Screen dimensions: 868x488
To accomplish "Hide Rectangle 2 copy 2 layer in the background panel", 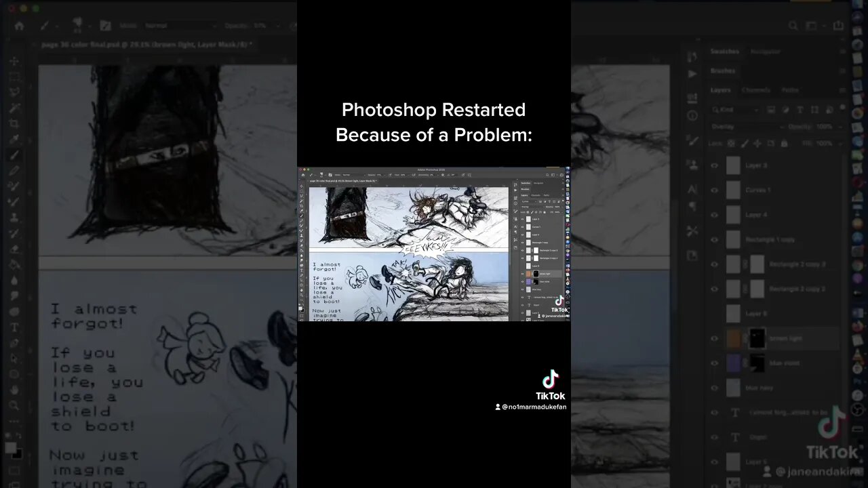I will pos(714,289).
